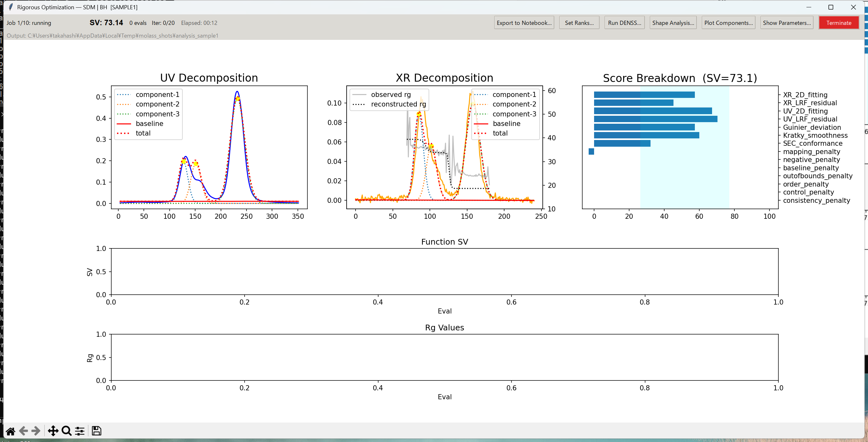Click the mapping_penalty label
The height and width of the screenshot is (442, 868).
click(x=811, y=151)
